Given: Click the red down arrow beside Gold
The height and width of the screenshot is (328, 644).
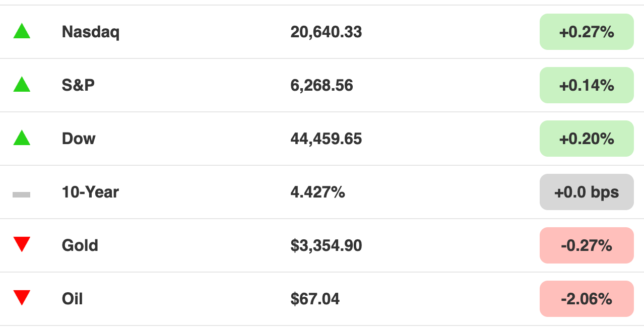Looking at the screenshot, I should [x=22, y=244].
